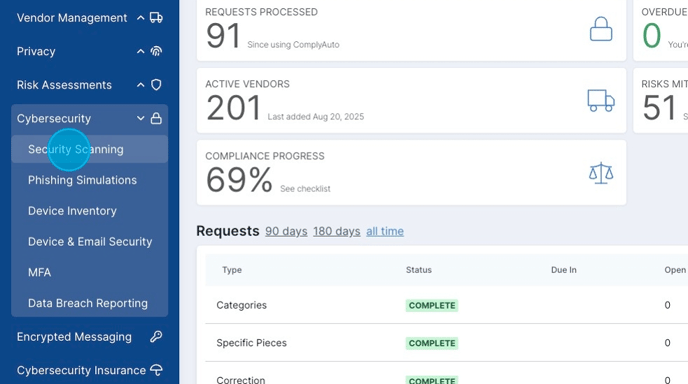
Task: Click the fingerprint icon beside Privacy
Action: pyautogui.click(x=156, y=51)
